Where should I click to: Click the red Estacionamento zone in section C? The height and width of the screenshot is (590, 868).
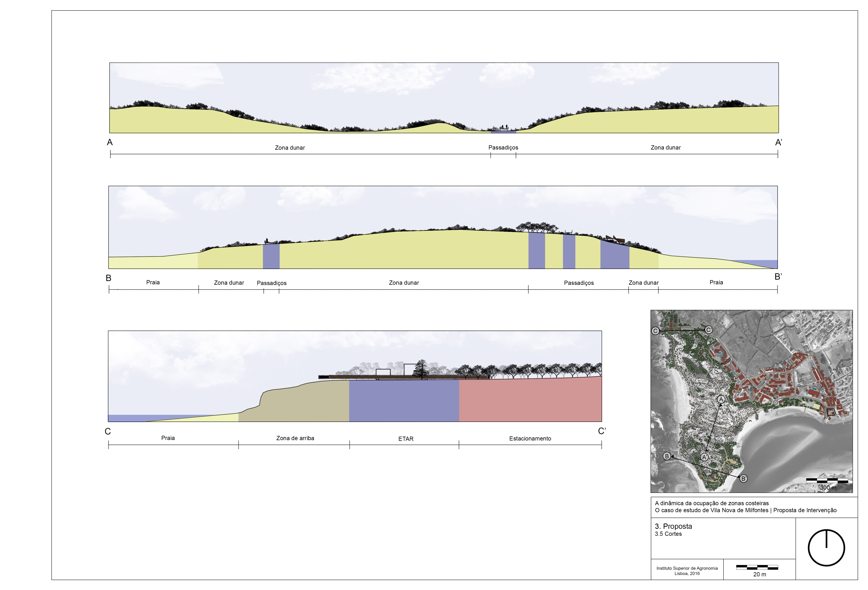530,401
